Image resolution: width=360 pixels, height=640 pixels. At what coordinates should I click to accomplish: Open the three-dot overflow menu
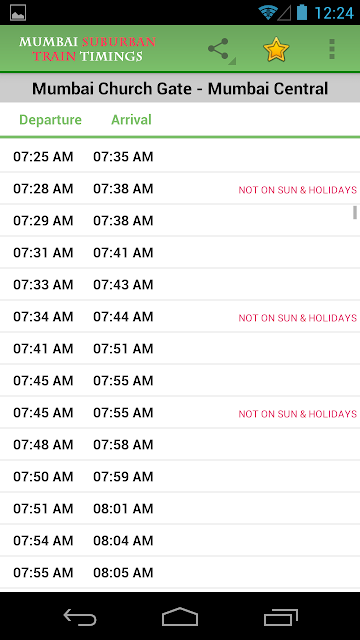click(x=332, y=49)
